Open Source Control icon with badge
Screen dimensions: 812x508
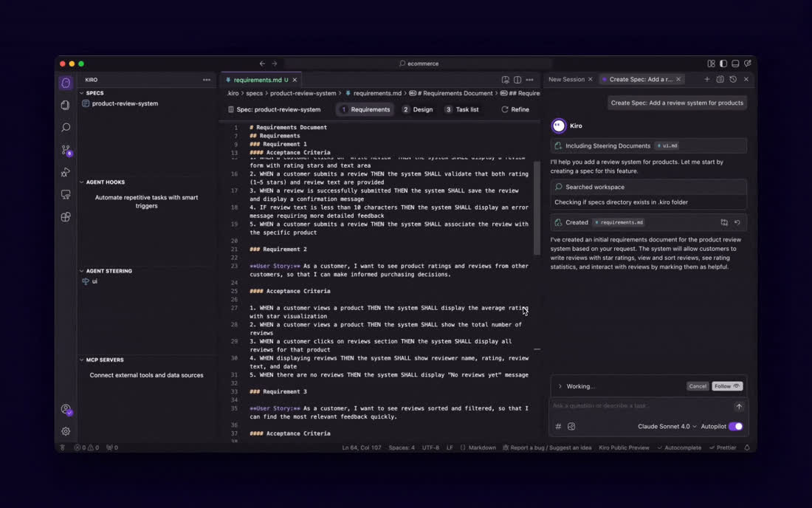(x=66, y=150)
